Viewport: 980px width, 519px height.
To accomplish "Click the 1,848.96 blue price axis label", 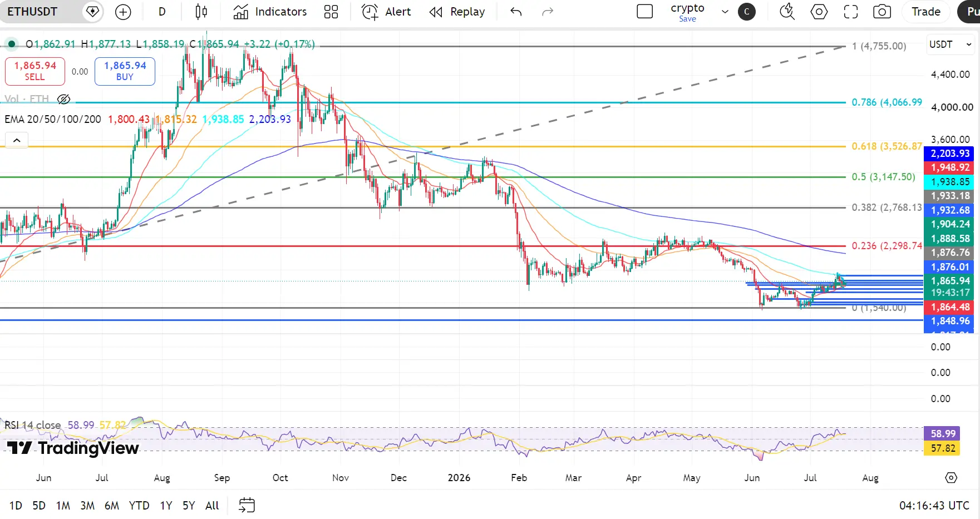I will coord(949,321).
